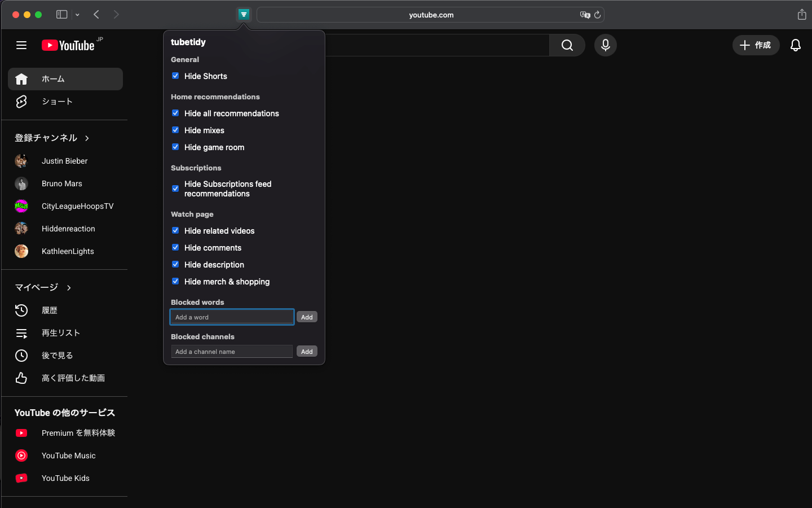Viewport: 812px width, 508px height.
Task: Click the Add a channel name field
Action: [x=232, y=352]
